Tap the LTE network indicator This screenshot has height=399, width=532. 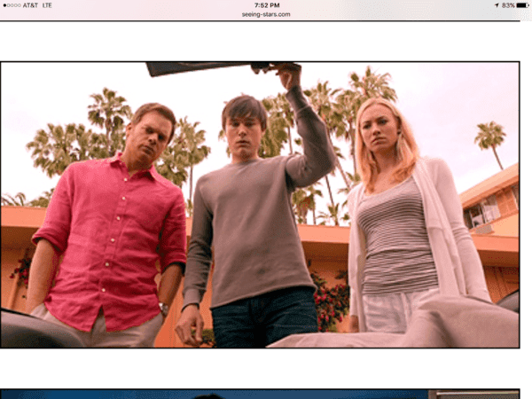click(47, 5)
